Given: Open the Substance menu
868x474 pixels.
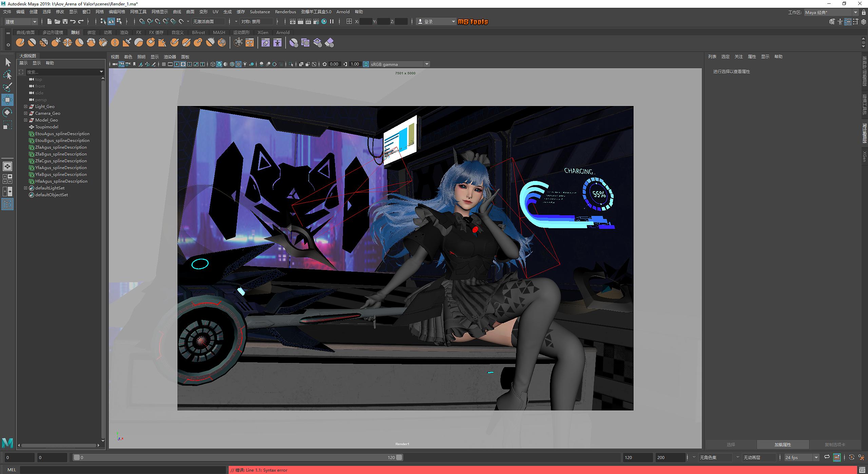Looking at the screenshot, I should tap(260, 12).
